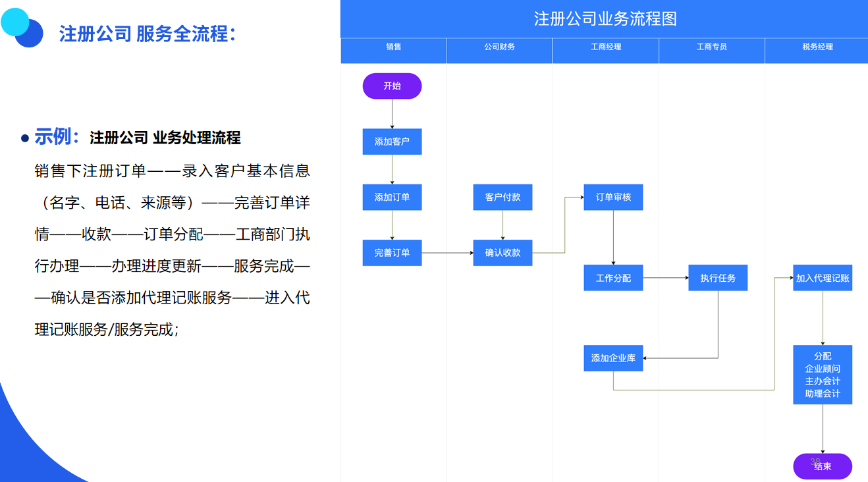Screen dimensions: 868x482
Task: Click the purple 开始 start node
Action: tap(392, 86)
